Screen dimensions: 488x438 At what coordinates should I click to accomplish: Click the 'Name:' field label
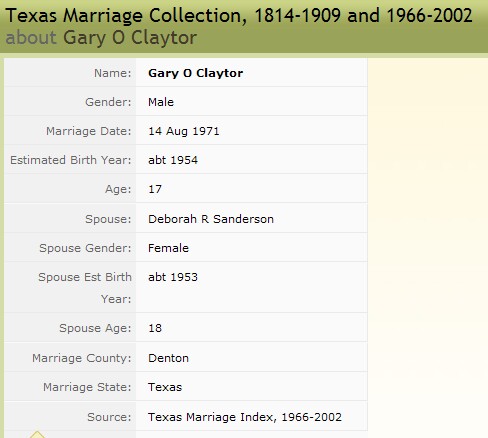tap(113, 73)
